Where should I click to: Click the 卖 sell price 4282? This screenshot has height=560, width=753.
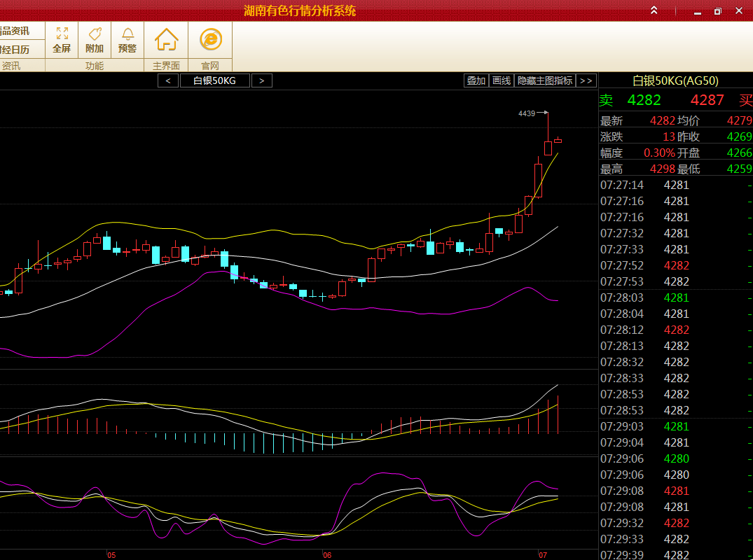[x=644, y=100]
